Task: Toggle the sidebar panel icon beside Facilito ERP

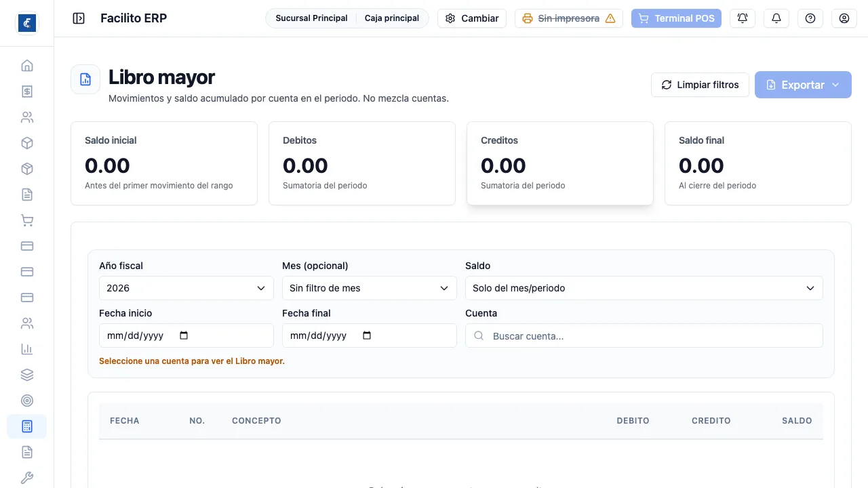Action: pyautogui.click(x=79, y=18)
